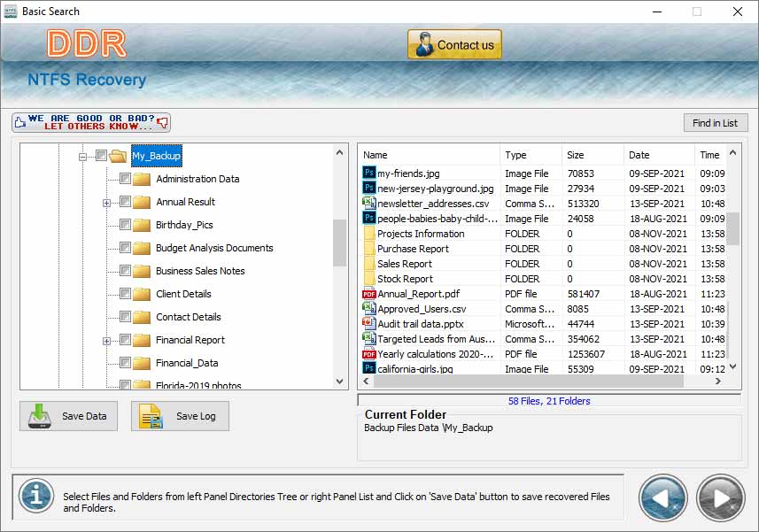The height and width of the screenshot is (532, 759).
Task: Click the Stock Report folder icon in list
Action: tap(368, 278)
